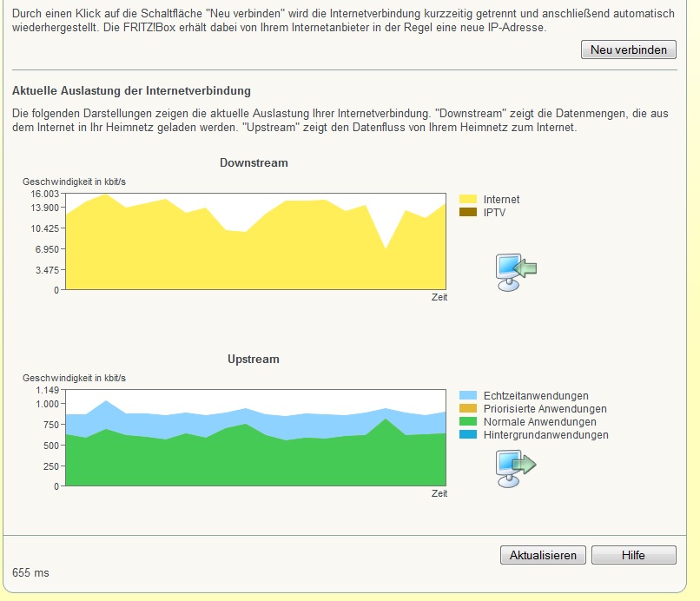The width and height of the screenshot is (700, 601).
Task: Open the Hilfe page
Action: click(633, 555)
